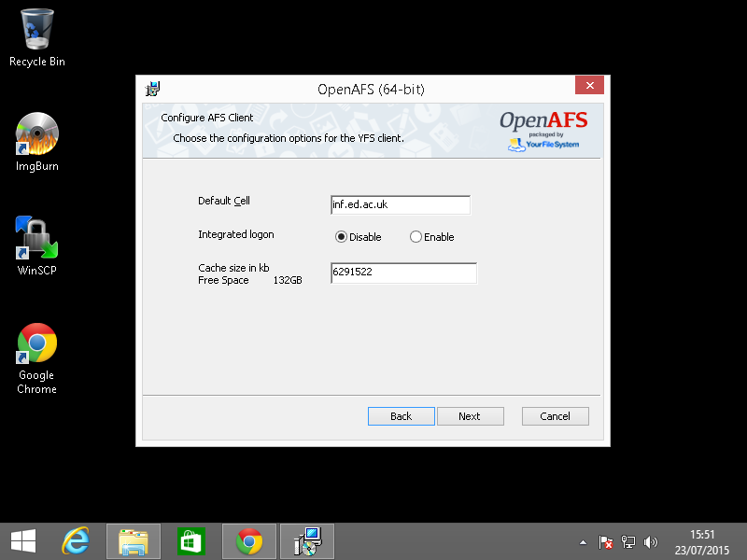This screenshot has height=560, width=747.
Task: Click the installer taskbar icon
Action: click(307, 542)
